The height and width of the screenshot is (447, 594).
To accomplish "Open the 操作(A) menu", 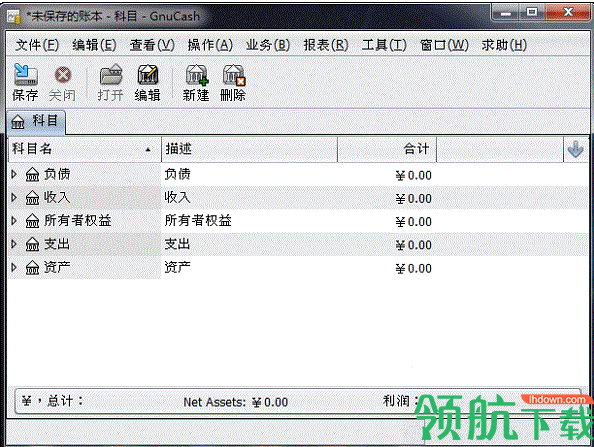I will (210, 45).
